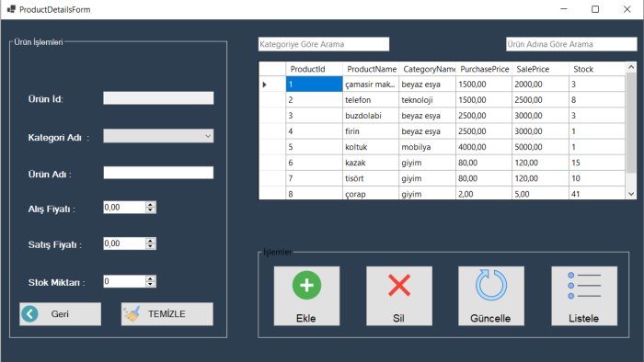Increase Alış Fiyatı with up arrow
This screenshot has height=362, width=644.
coord(151,204)
